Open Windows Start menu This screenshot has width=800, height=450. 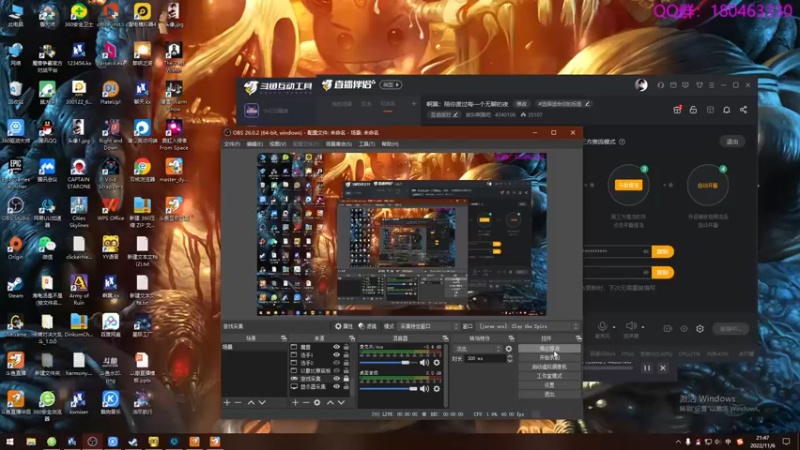coord(10,442)
